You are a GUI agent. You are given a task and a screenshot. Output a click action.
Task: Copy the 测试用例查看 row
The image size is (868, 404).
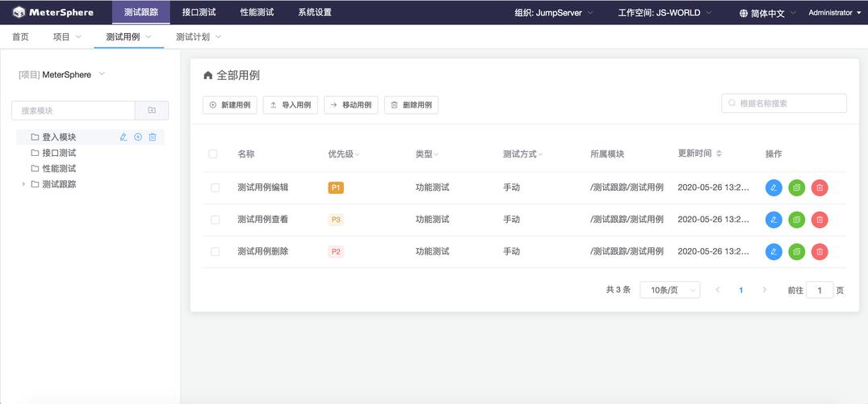tap(797, 220)
